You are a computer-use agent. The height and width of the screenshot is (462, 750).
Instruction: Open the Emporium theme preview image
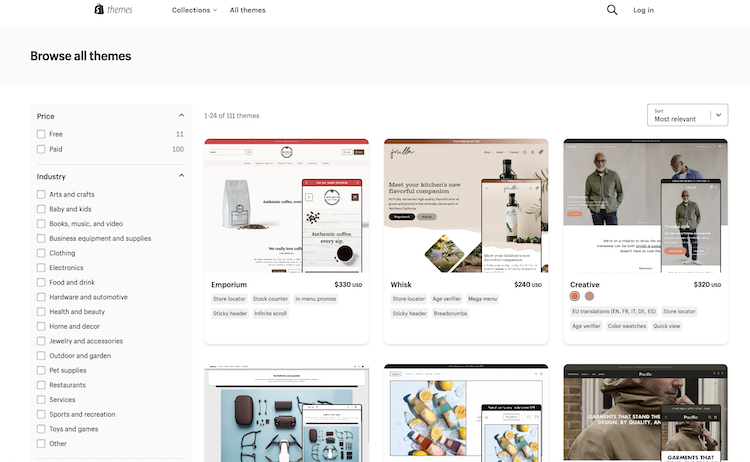coord(287,206)
